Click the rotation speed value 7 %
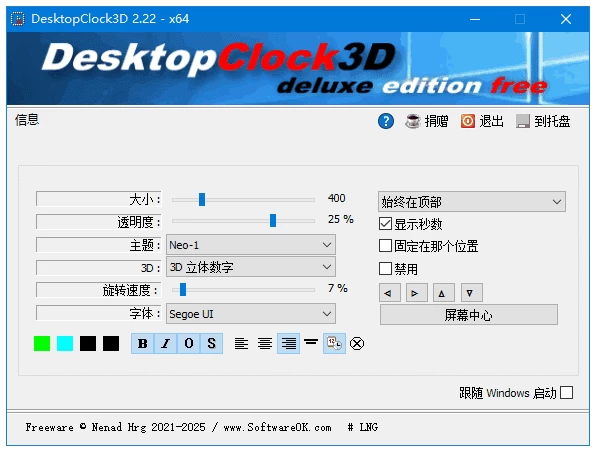This screenshot has height=451, width=595. (338, 288)
